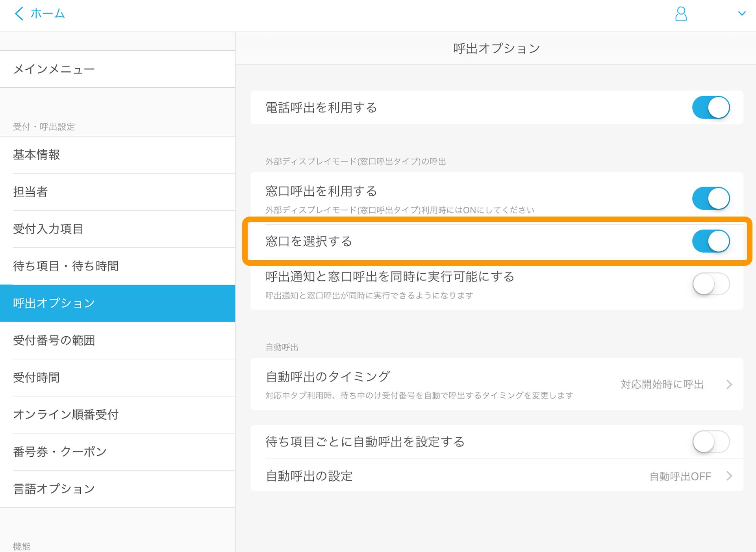Select 受付入力項目 in sidebar
Viewport: 756px width, 552px height.
click(x=118, y=229)
